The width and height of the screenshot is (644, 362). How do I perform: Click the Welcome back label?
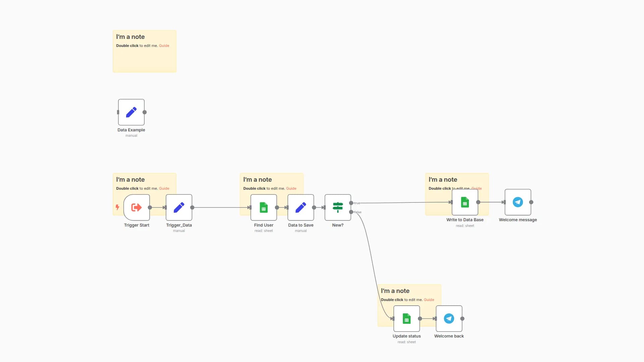point(449,336)
